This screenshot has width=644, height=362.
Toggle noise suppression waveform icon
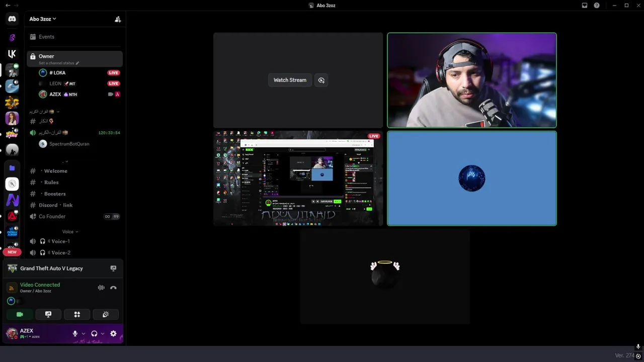point(101,288)
